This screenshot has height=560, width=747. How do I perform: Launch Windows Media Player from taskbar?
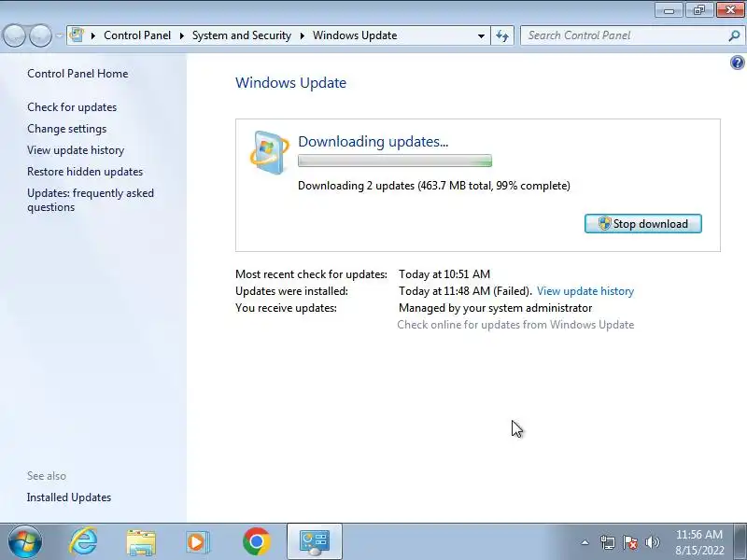coord(197,542)
